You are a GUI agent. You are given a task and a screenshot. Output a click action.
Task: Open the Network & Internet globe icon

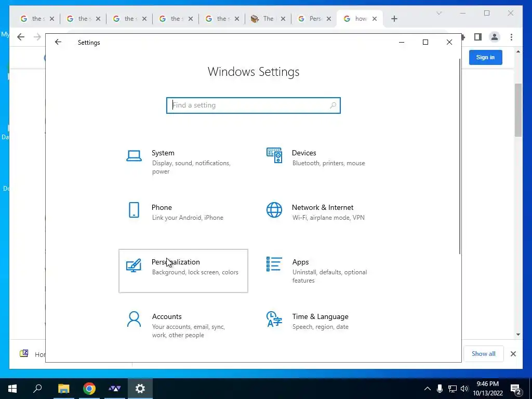point(274,210)
